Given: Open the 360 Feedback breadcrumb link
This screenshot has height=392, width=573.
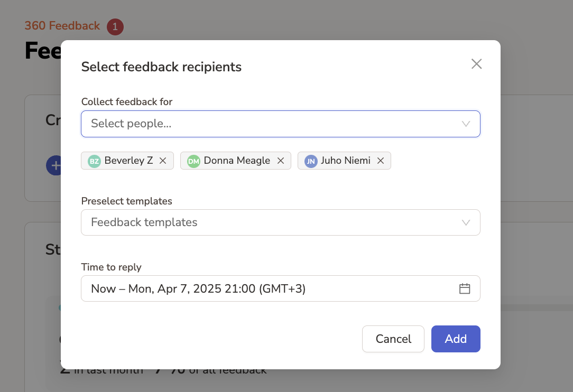Looking at the screenshot, I should tap(62, 26).
